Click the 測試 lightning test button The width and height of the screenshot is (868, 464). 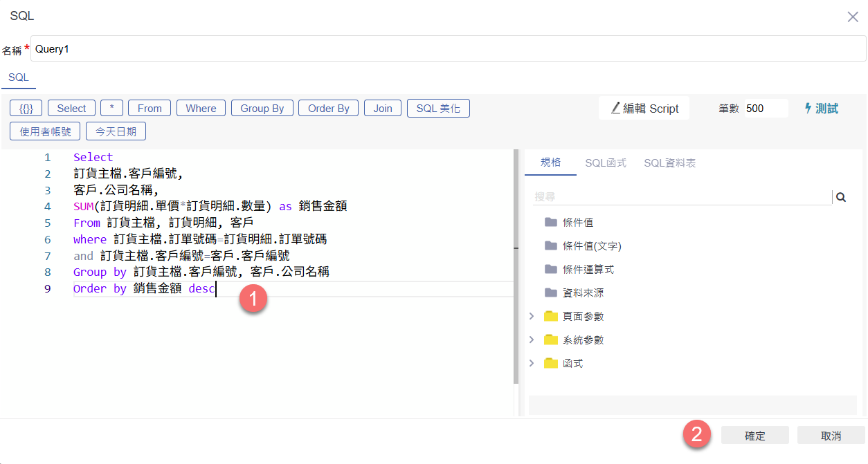pyautogui.click(x=821, y=109)
